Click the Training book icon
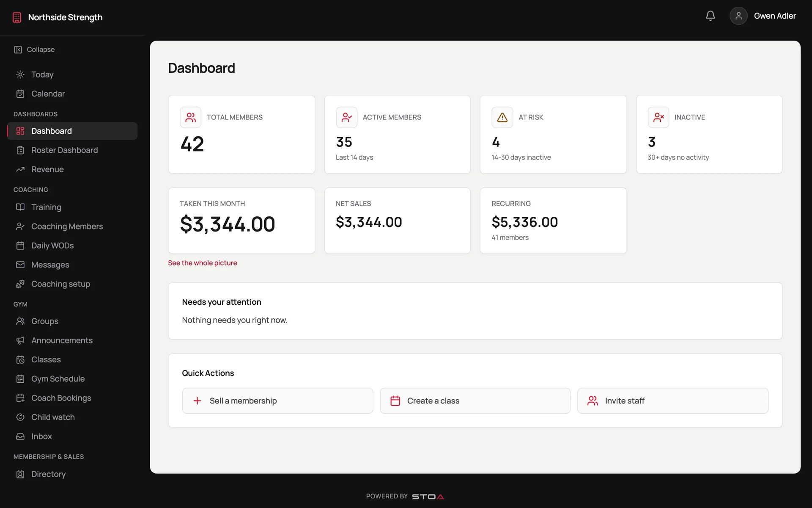 (20, 207)
